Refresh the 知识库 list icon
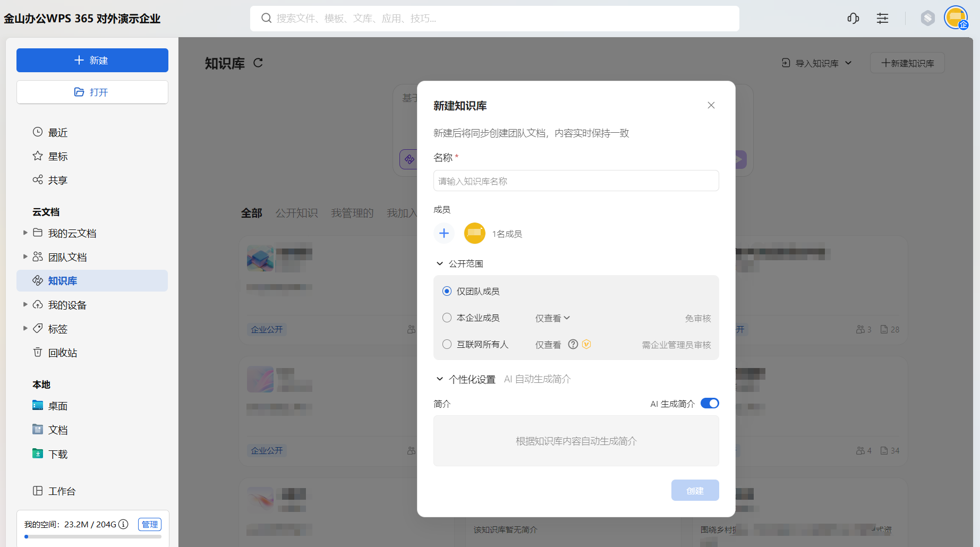Screen dimensions: 980x547 [258, 63]
